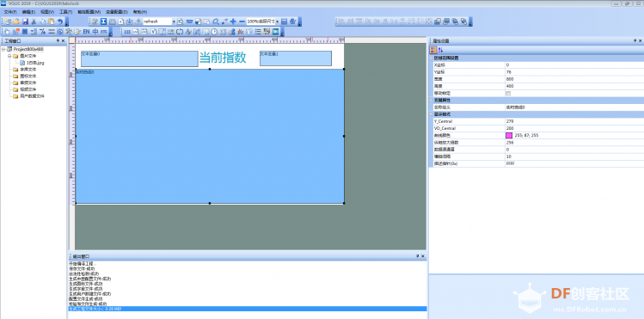Save project with the floppy disk icon
Image resolution: width=644 pixels, height=319 pixels.
click(x=26, y=21)
